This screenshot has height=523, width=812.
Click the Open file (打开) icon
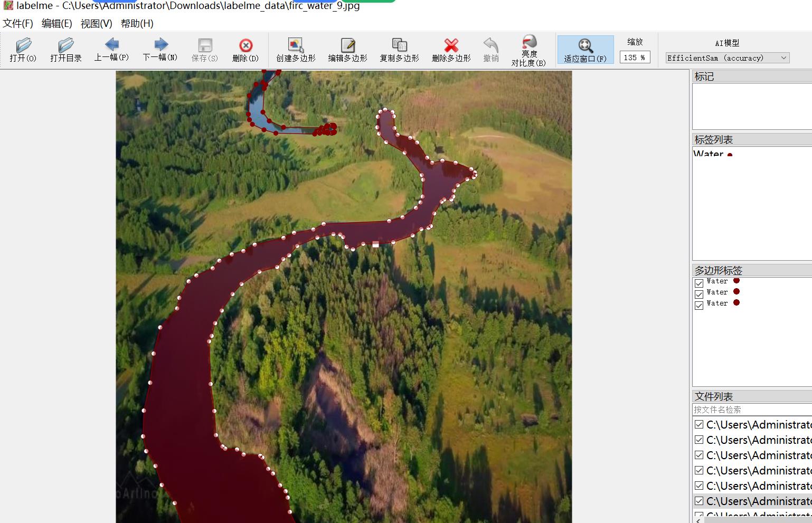tap(23, 50)
